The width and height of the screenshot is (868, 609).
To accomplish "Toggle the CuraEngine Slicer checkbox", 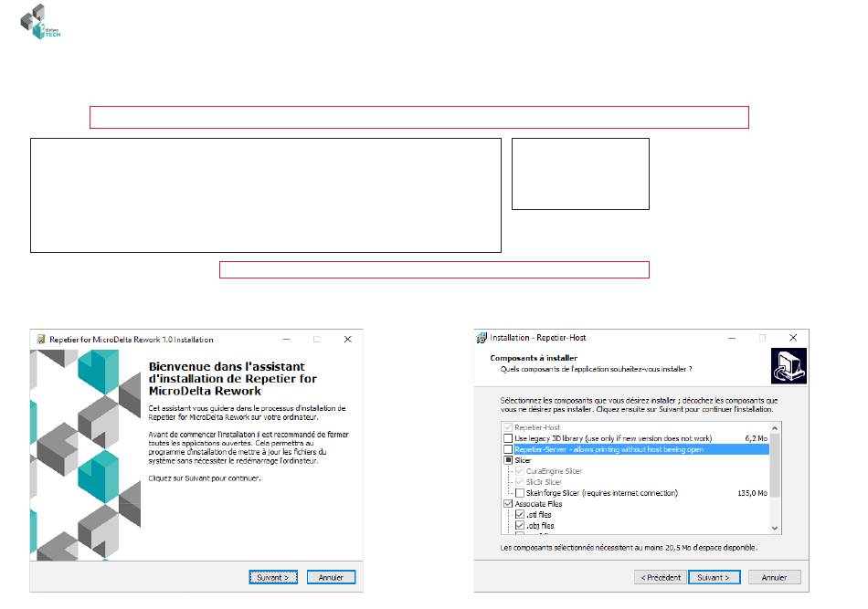I will tap(519, 471).
